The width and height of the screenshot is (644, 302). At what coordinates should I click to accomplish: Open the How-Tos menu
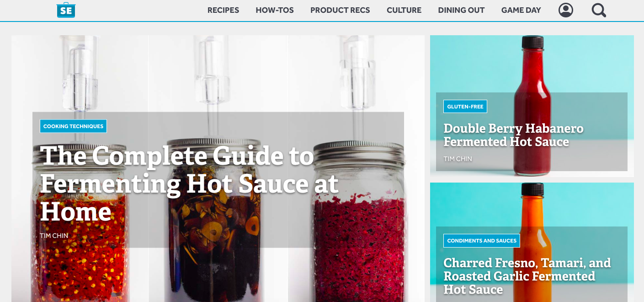click(275, 10)
